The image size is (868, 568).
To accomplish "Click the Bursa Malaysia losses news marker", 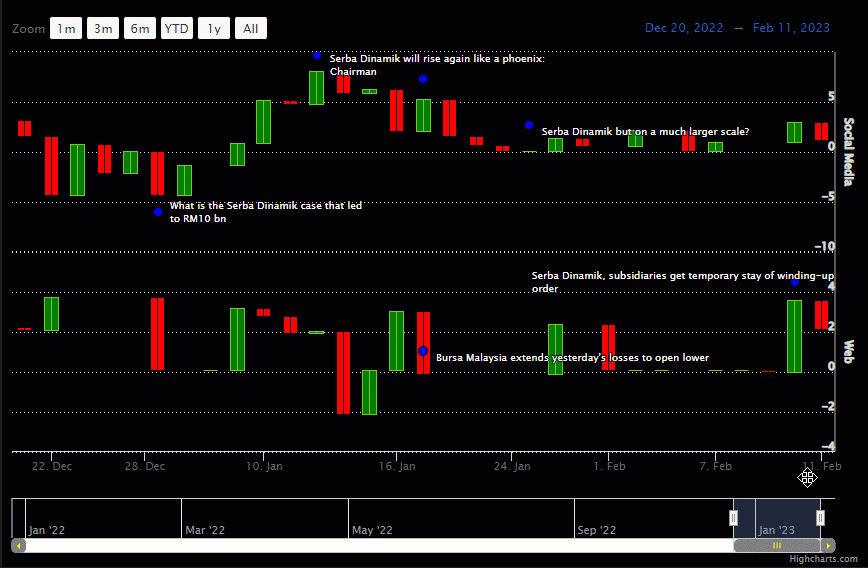I will (423, 351).
